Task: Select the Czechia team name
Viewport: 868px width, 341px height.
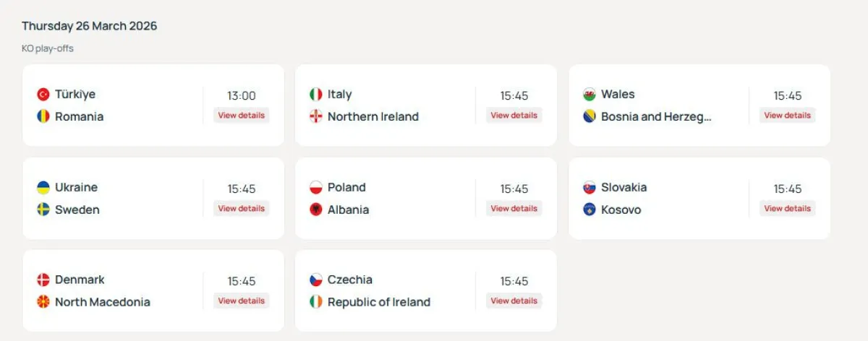Action: (x=350, y=280)
